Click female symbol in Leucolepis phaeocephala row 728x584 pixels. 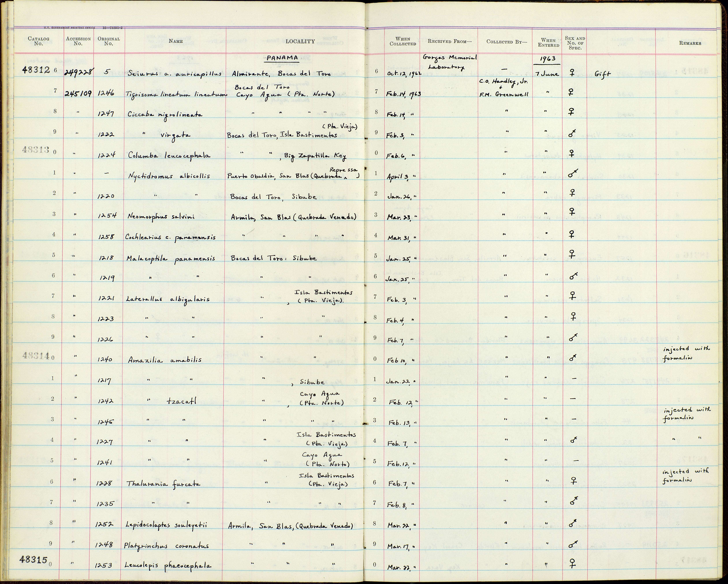572,563
